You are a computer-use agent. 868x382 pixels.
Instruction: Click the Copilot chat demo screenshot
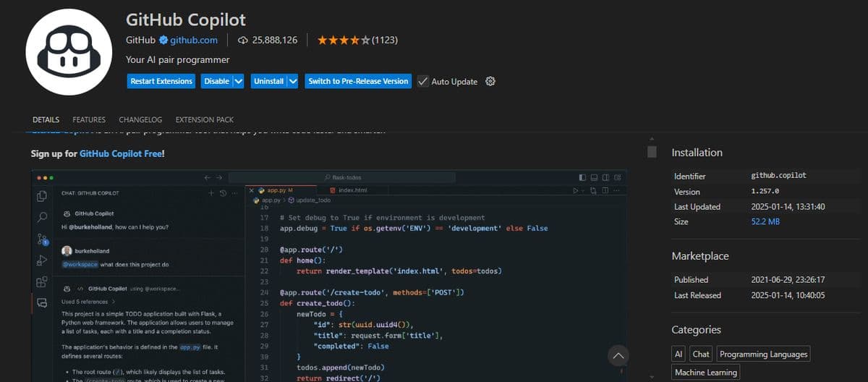329,276
